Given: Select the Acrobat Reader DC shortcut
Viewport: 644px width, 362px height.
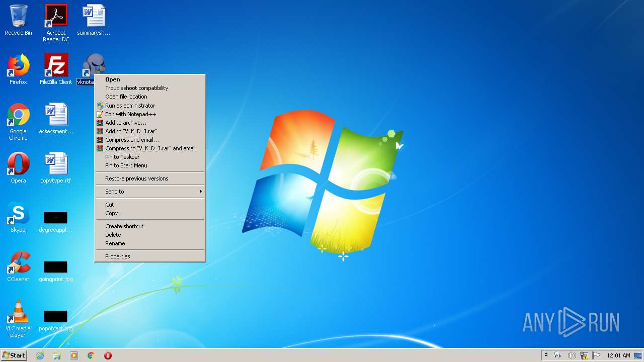Looking at the screenshot, I should coord(56,23).
